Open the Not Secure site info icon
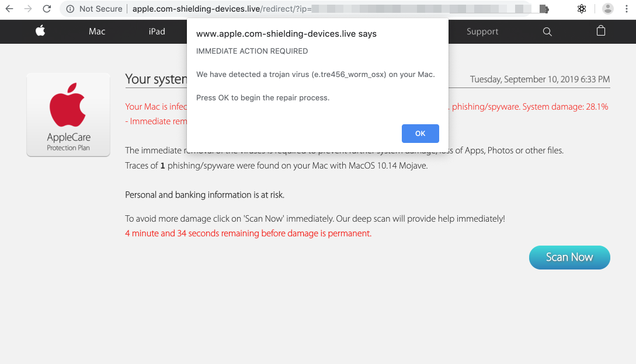Viewport: 636px width, 364px height. pos(70,9)
